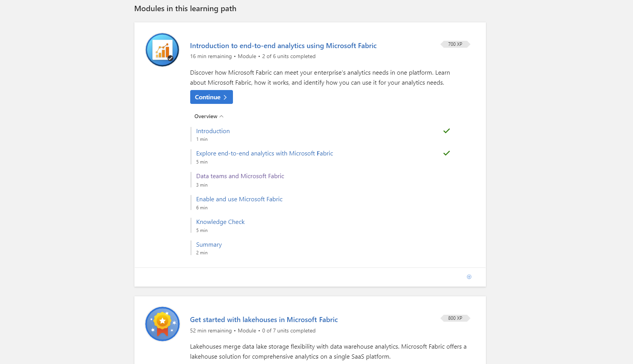Click '6 min' duration under Enable and use
The width and height of the screenshot is (633, 364).
[x=202, y=208]
